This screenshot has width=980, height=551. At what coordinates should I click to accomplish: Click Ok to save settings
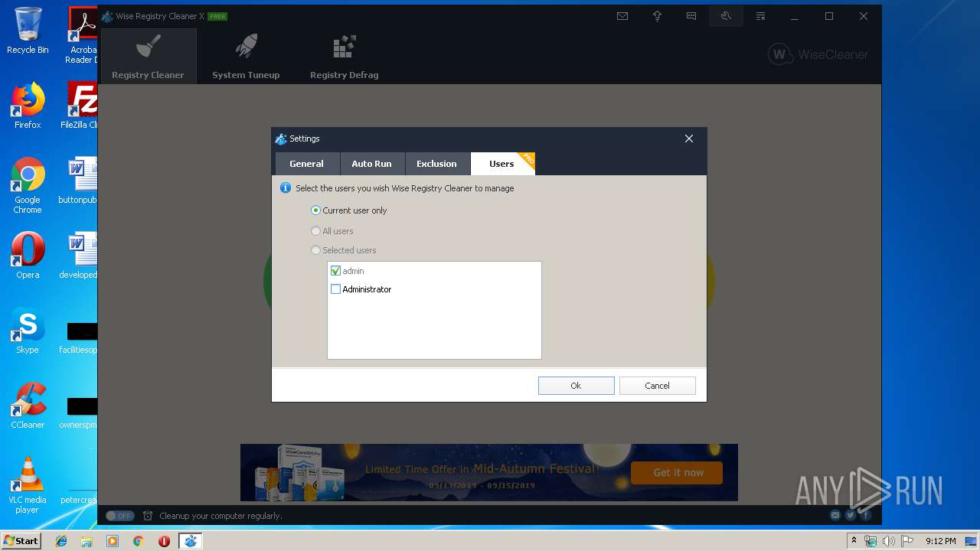tap(576, 386)
